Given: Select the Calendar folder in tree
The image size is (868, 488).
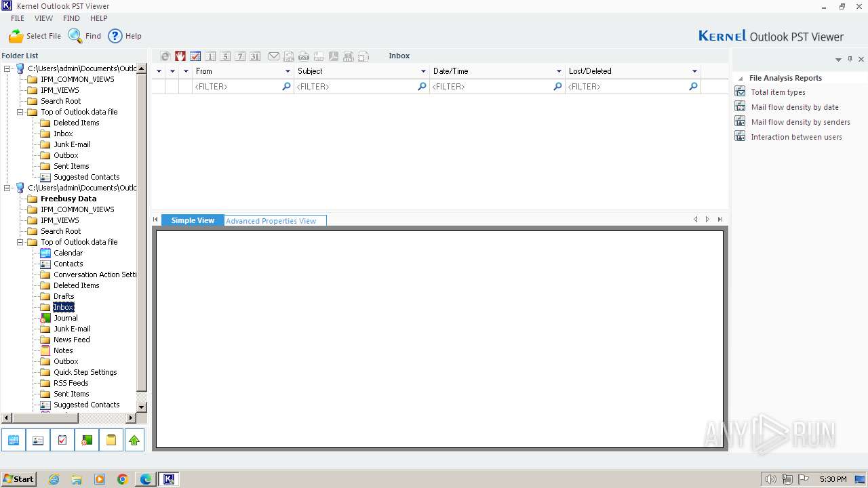Looking at the screenshot, I should pyautogui.click(x=68, y=253).
